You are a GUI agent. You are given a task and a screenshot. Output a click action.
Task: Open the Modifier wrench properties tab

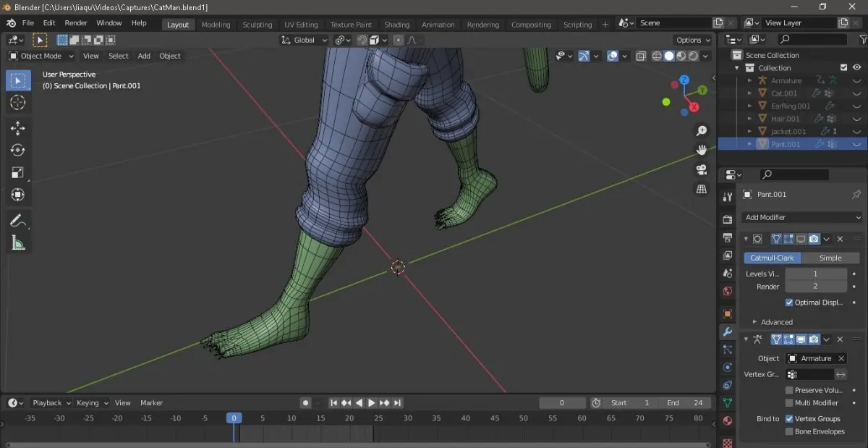click(728, 331)
